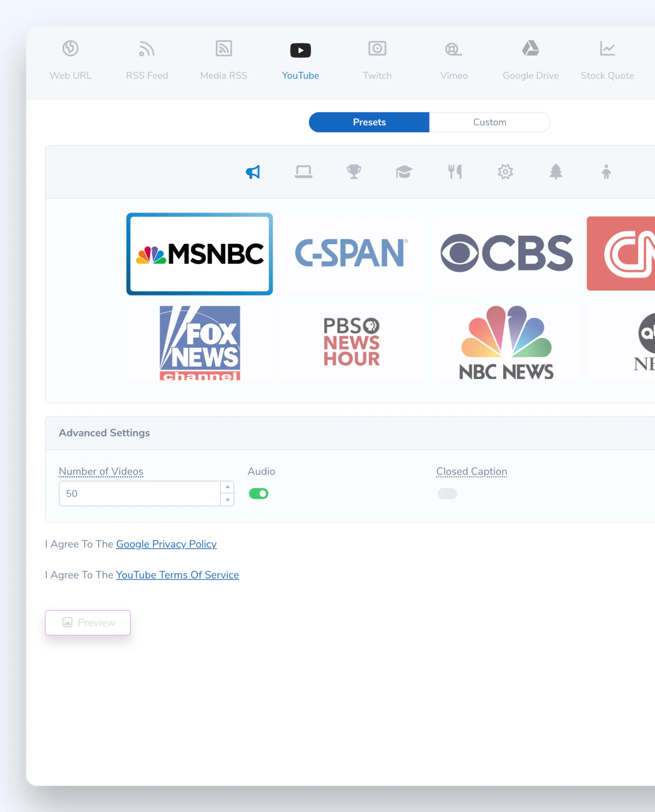Choose the Fox News Channel preset
Image resolution: width=655 pixels, height=812 pixels.
[200, 343]
